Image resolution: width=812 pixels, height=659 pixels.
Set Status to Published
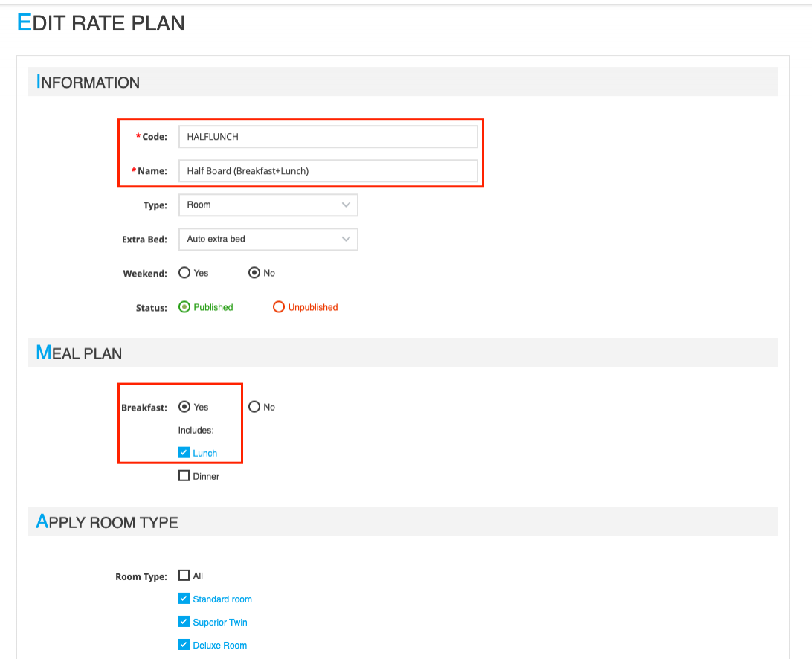(x=184, y=307)
